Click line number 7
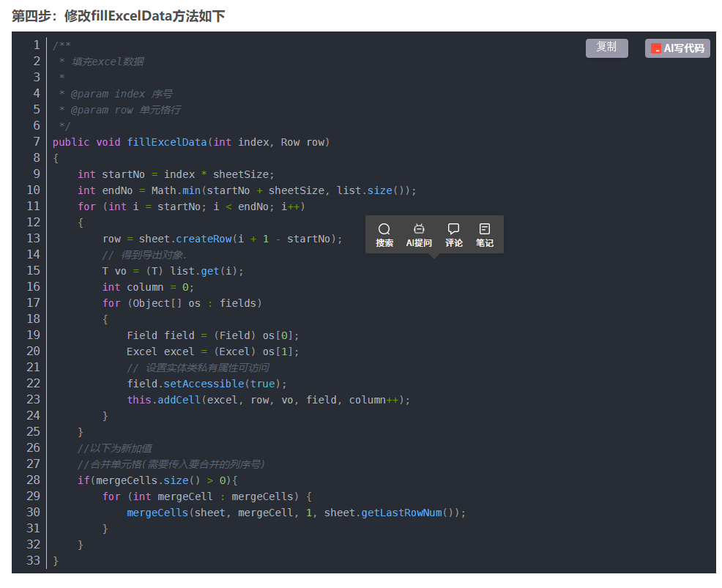This screenshot has width=722, height=588. [x=37, y=141]
